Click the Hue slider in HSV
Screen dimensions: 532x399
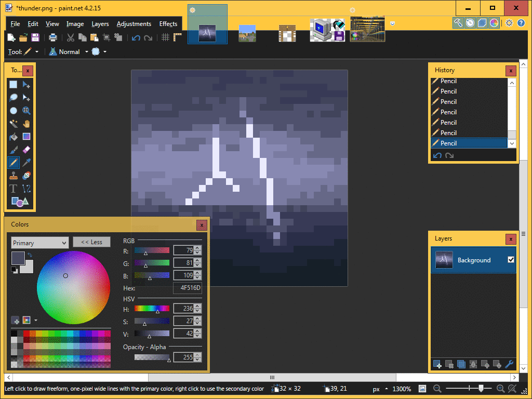152,309
